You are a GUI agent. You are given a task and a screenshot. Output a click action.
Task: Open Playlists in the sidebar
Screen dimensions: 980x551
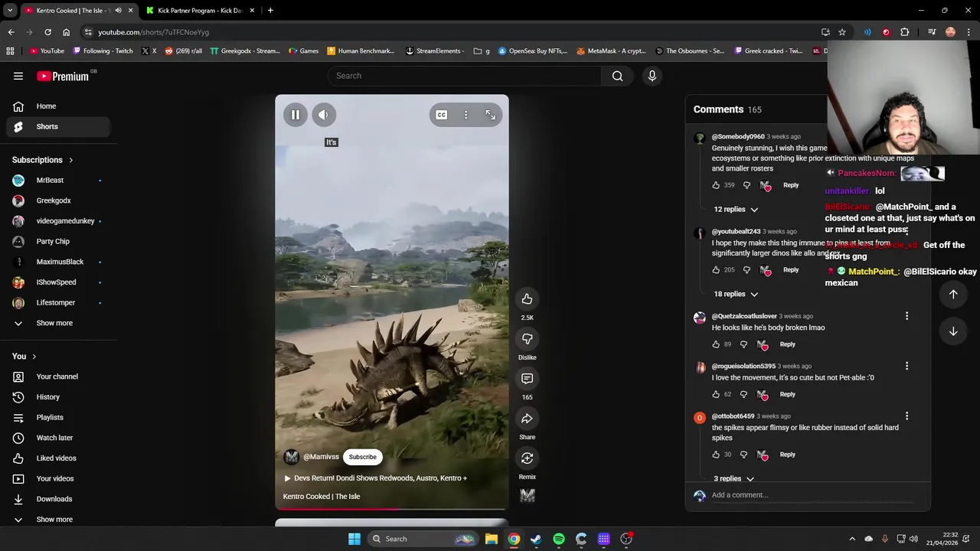[58, 417]
